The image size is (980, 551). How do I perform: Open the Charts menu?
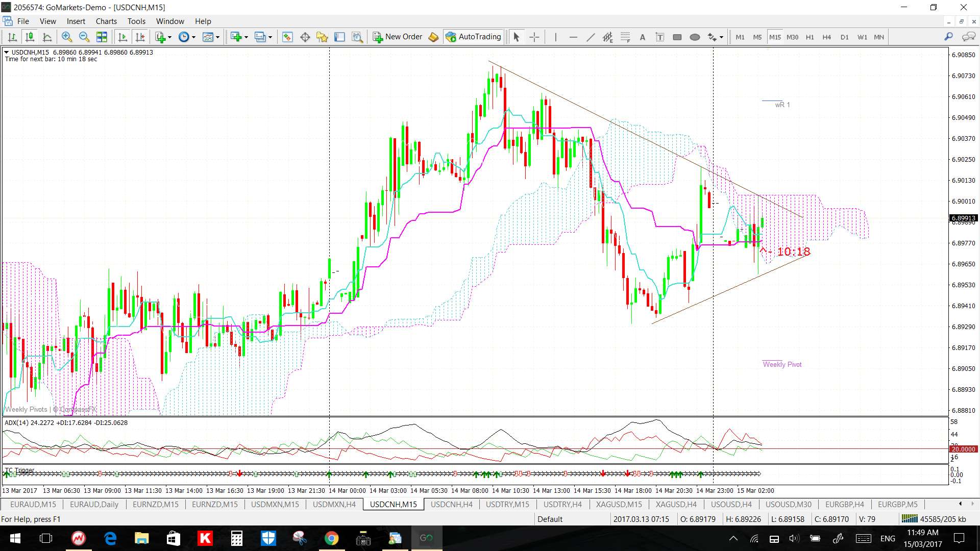pyautogui.click(x=106, y=21)
